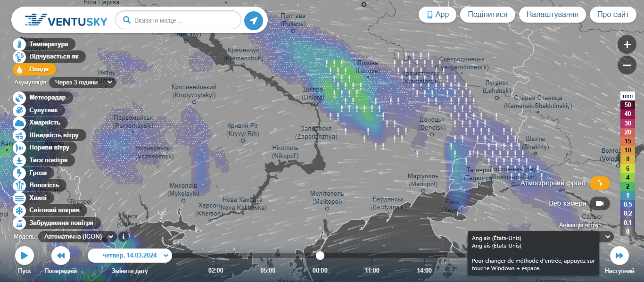This screenshot has width=644, height=282.
Task: Click the timeline slider handle at 08:00
Action: [x=320, y=256]
